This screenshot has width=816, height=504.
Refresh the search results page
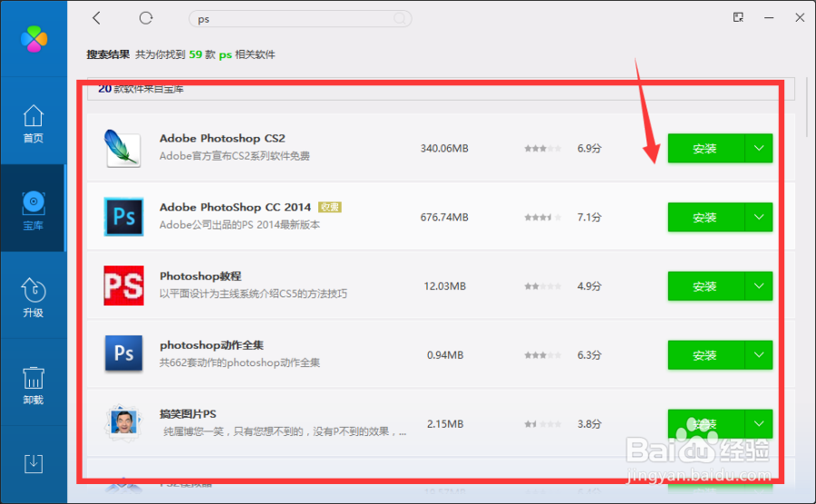[146, 18]
